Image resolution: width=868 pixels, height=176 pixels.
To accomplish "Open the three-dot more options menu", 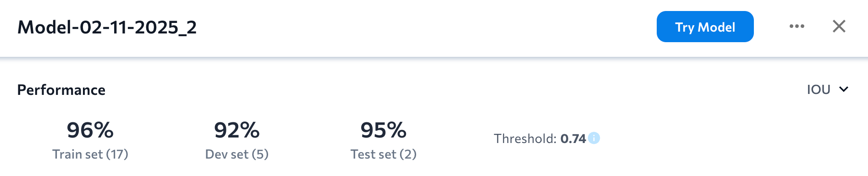I will [797, 27].
